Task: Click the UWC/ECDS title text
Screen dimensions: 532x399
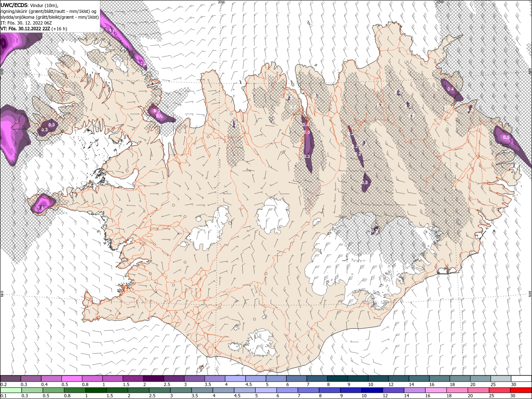Action: tap(15, 5)
